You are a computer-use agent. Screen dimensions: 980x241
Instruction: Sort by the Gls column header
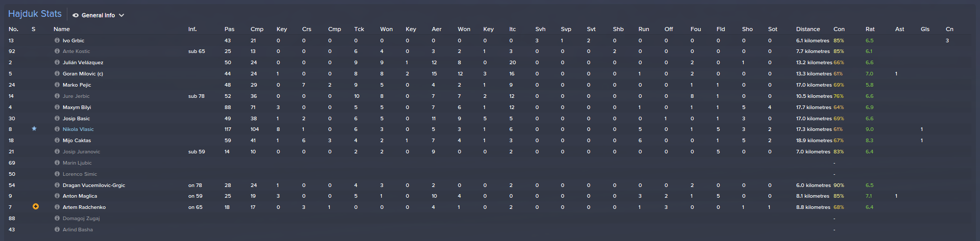click(x=925, y=29)
